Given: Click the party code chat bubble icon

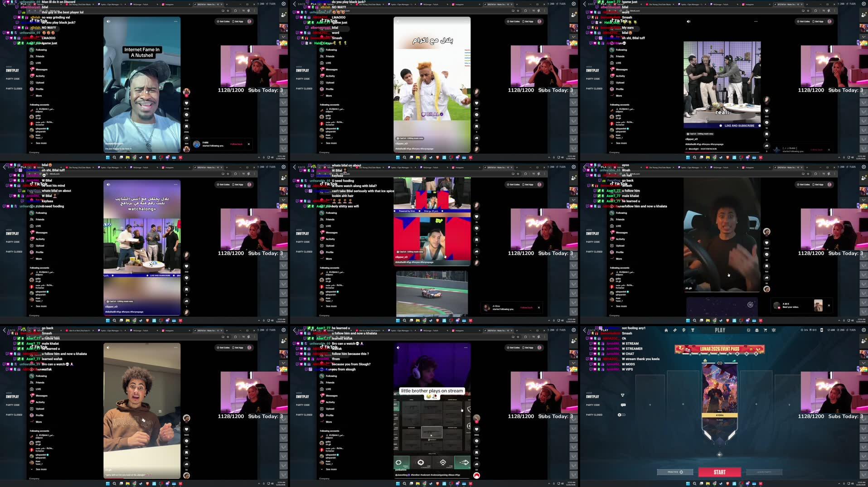Looking at the screenshot, I should click(x=623, y=405).
